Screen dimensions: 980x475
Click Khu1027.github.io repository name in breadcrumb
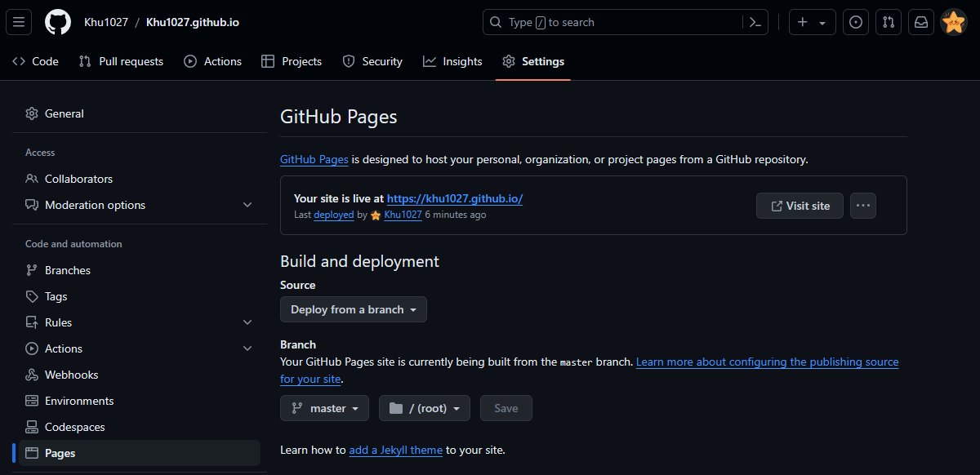click(x=193, y=22)
